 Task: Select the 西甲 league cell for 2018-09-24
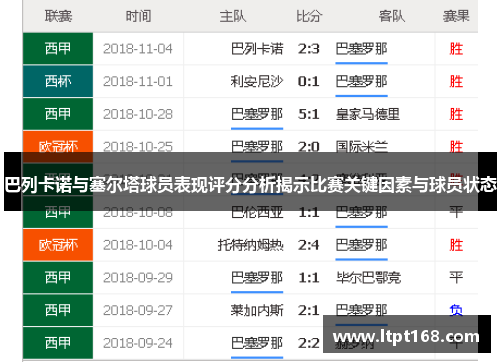[x=58, y=343]
